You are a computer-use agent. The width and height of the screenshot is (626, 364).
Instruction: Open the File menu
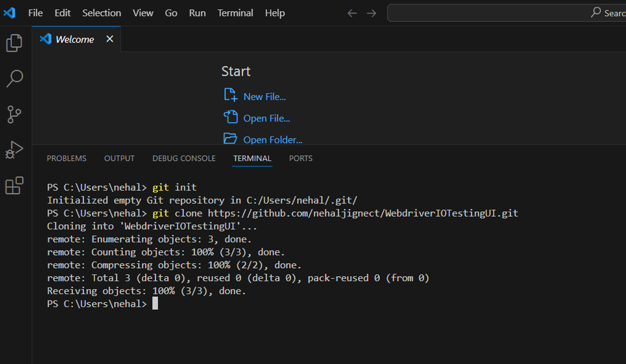click(x=35, y=13)
